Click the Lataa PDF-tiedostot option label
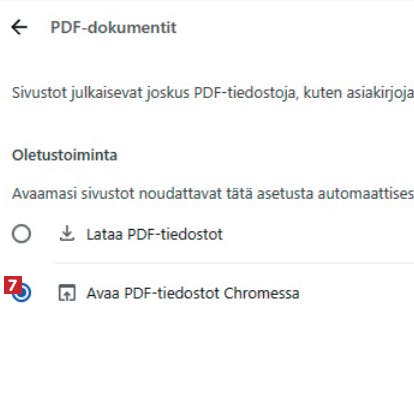The height and width of the screenshot is (396, 414). point(154,234)
